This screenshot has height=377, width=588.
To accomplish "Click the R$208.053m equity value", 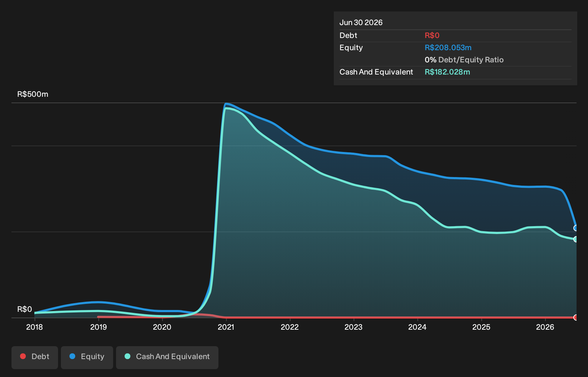I will (x=448, y=48).
